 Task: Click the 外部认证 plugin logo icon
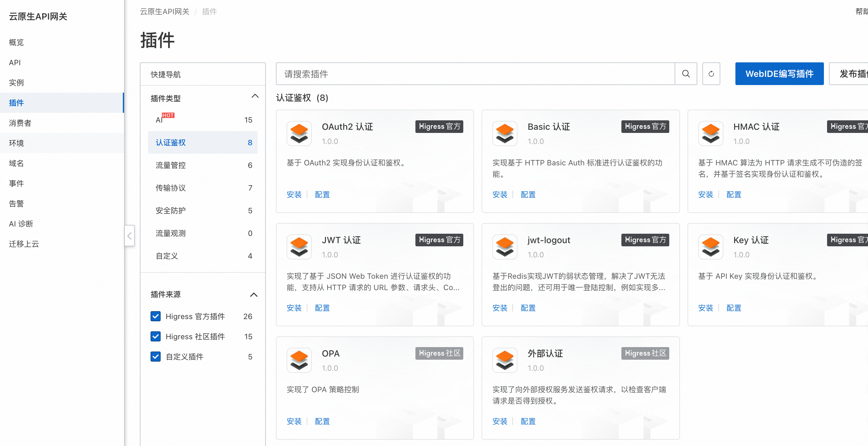505,360
